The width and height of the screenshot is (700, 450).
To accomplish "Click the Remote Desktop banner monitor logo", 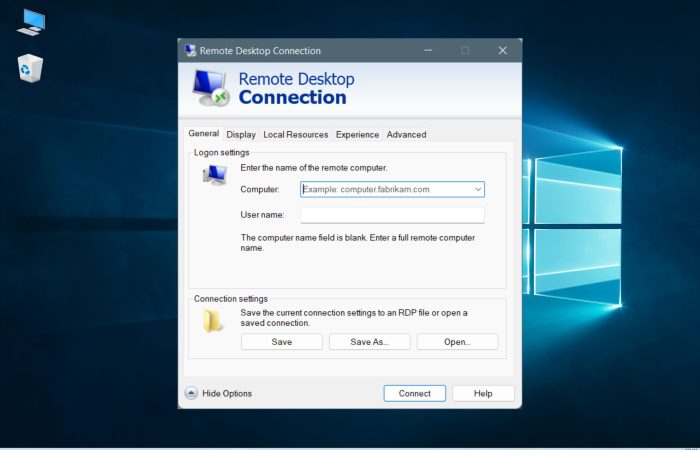I will point(211,88).
